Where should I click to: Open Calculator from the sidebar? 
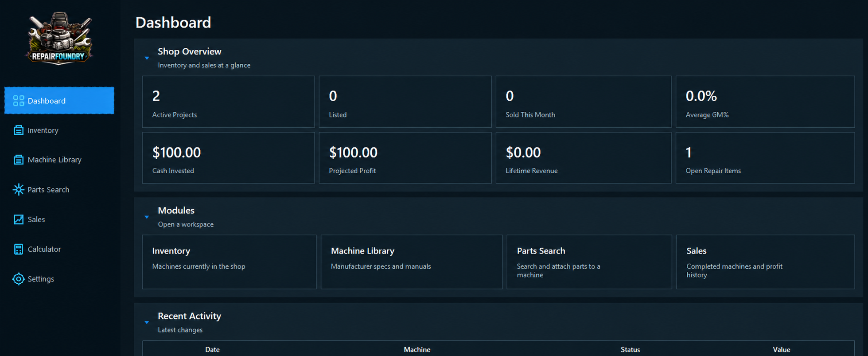tap(59, 249)
